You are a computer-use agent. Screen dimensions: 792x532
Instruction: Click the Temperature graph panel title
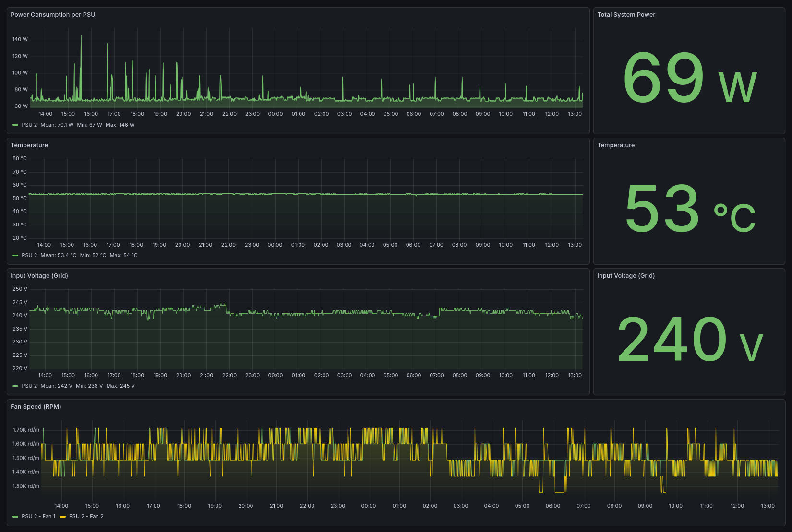29,145
